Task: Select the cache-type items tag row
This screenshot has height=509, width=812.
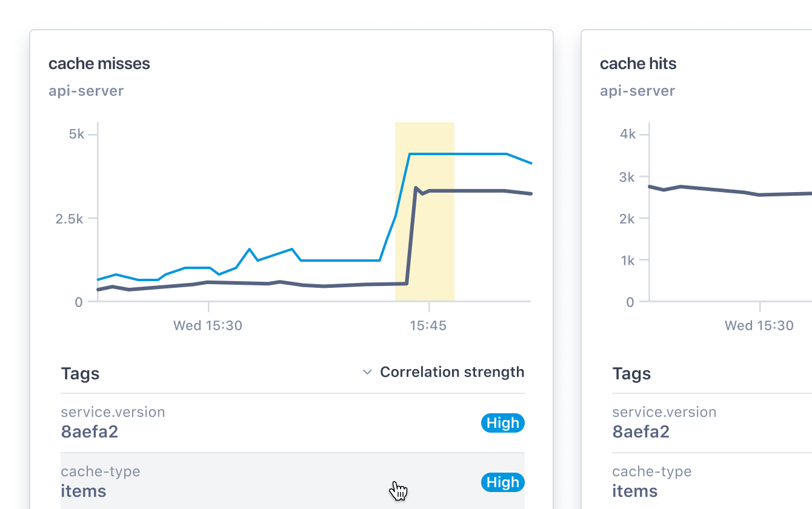Action: (293, 482)
